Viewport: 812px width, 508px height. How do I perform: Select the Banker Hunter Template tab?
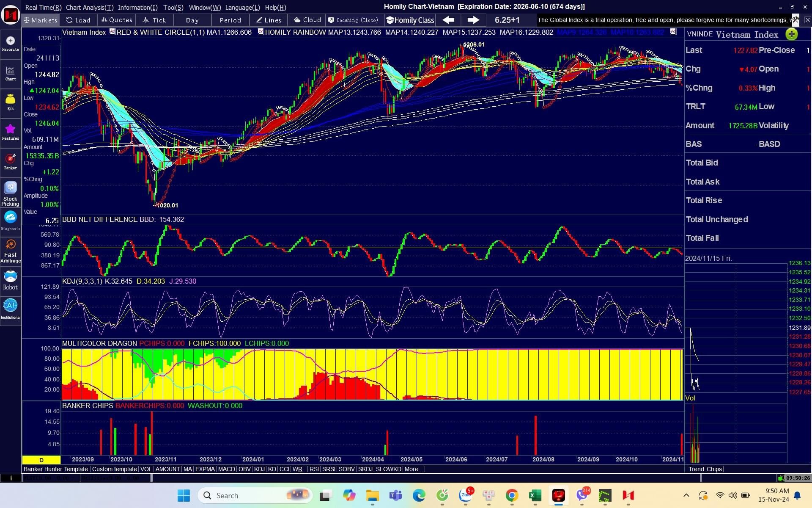pos(56,469)
